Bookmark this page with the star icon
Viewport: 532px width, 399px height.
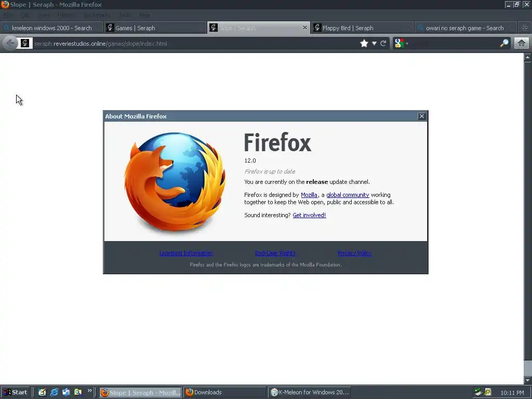[x=364, y=44]
